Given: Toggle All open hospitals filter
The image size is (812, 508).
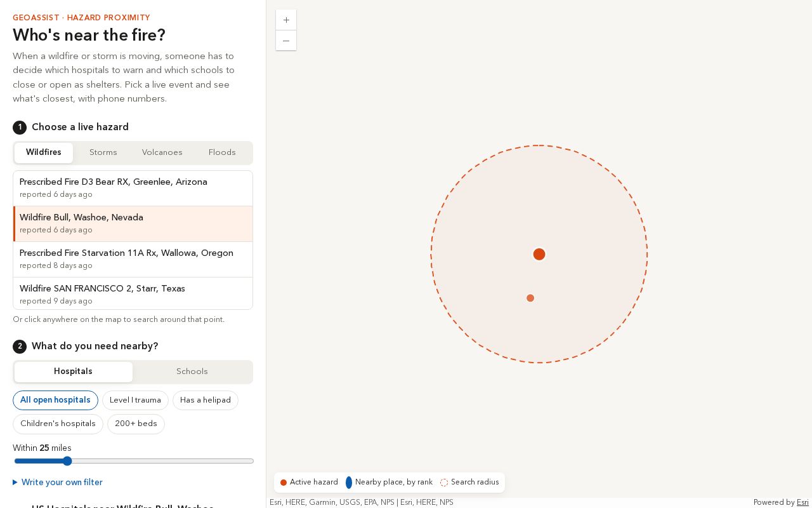Looking at the screenshot, I should (55, 400).
